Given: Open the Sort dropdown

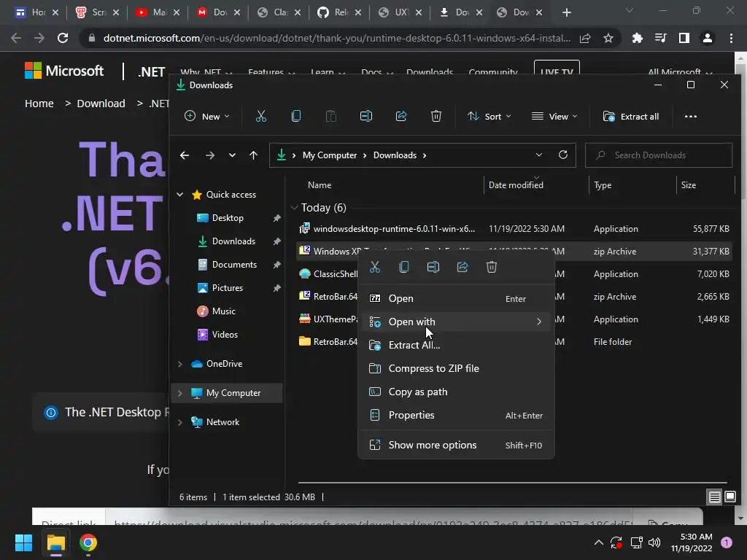Looking at the screenshot, I should [489, 116].
